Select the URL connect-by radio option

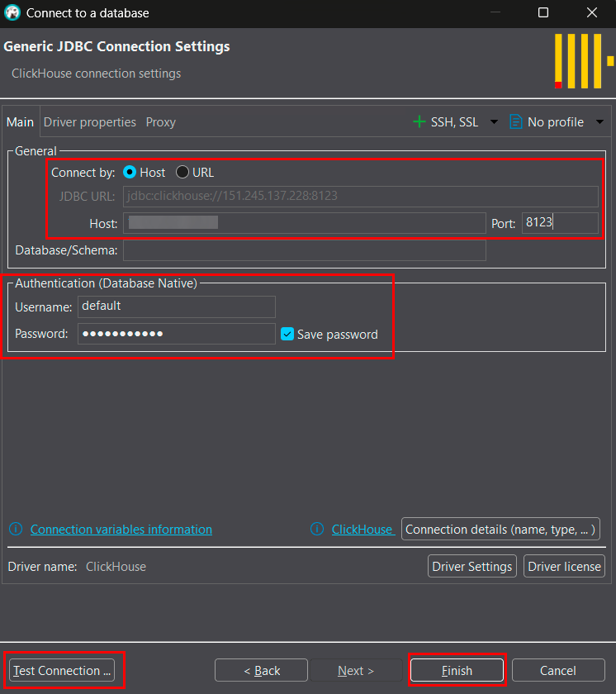coord(182,173)
